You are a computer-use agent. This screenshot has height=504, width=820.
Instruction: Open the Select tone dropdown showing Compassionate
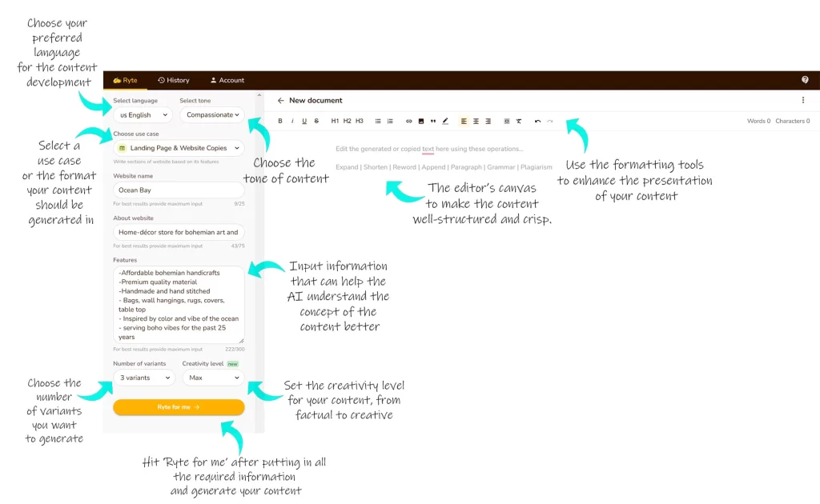[x=211, y=115]
